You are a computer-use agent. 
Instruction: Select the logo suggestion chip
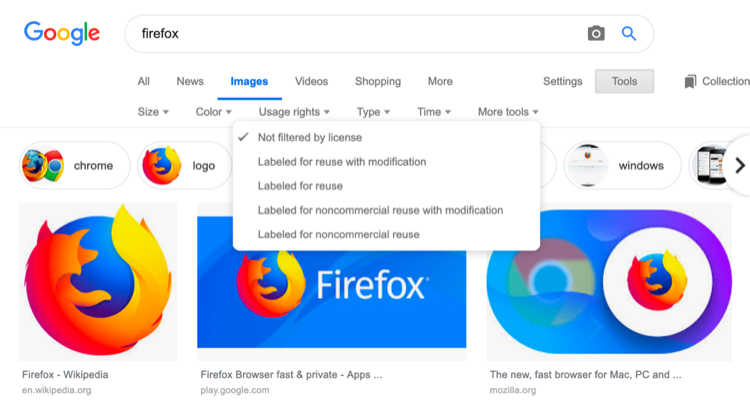(x=185, y=166)
